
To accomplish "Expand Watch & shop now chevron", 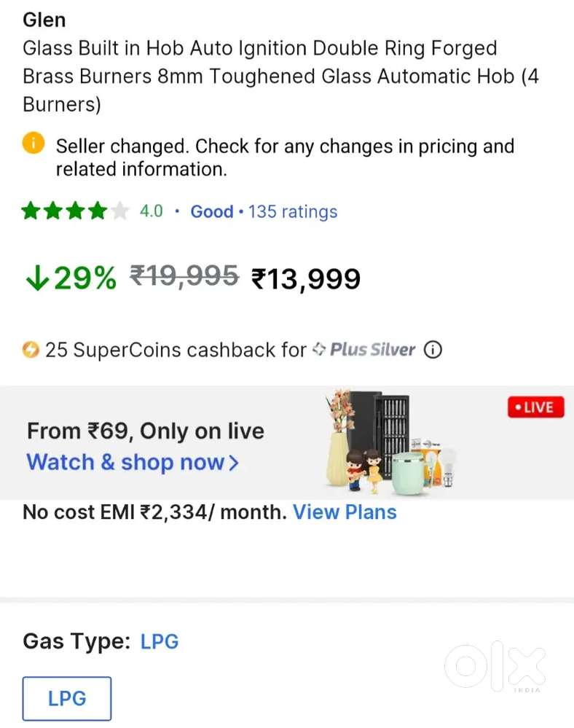I will (x=234, y=463).
